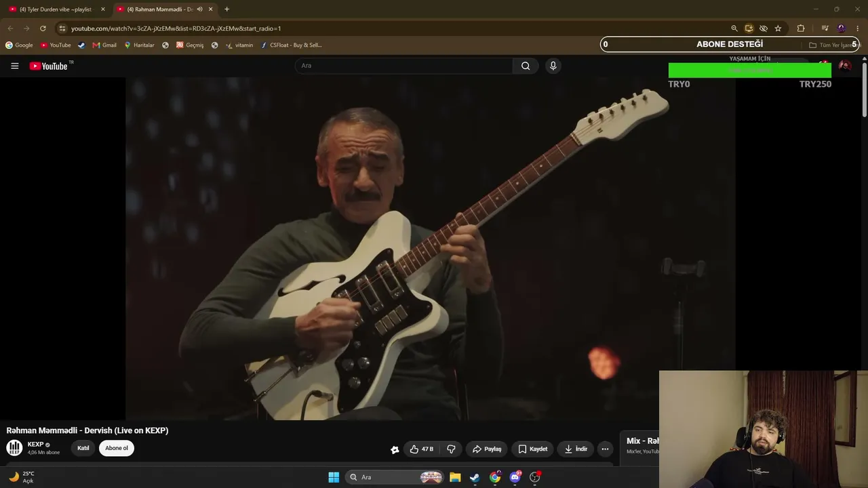Like the video with thumbs-up button
The height and width of the screenshot is (488, 868).
click(421, 449)
